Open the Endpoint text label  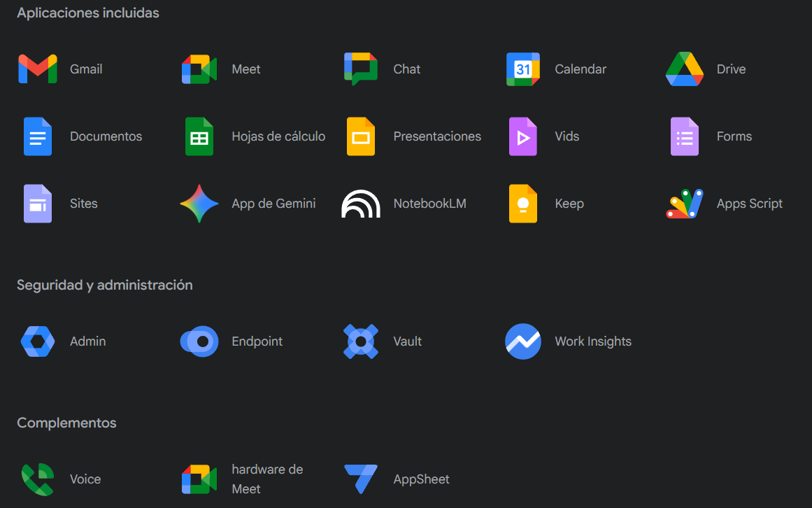[x=257, y=341]
